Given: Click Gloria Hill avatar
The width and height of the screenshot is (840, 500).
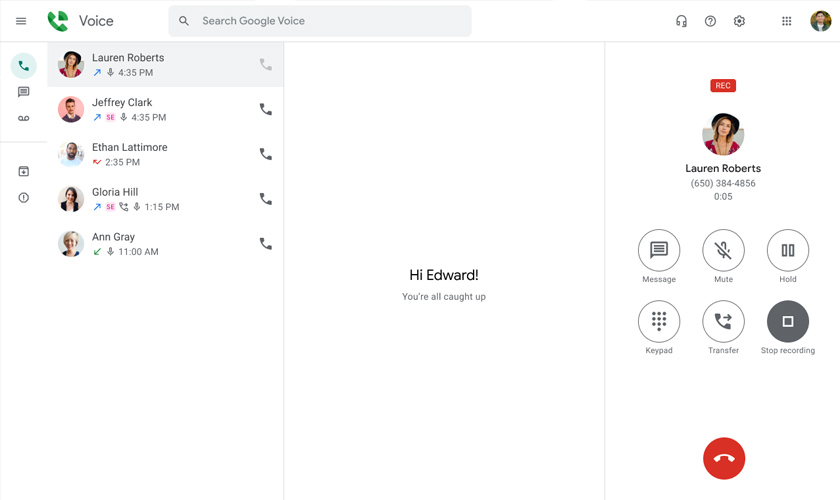Looking at the screenshot, I should point(71,199).
